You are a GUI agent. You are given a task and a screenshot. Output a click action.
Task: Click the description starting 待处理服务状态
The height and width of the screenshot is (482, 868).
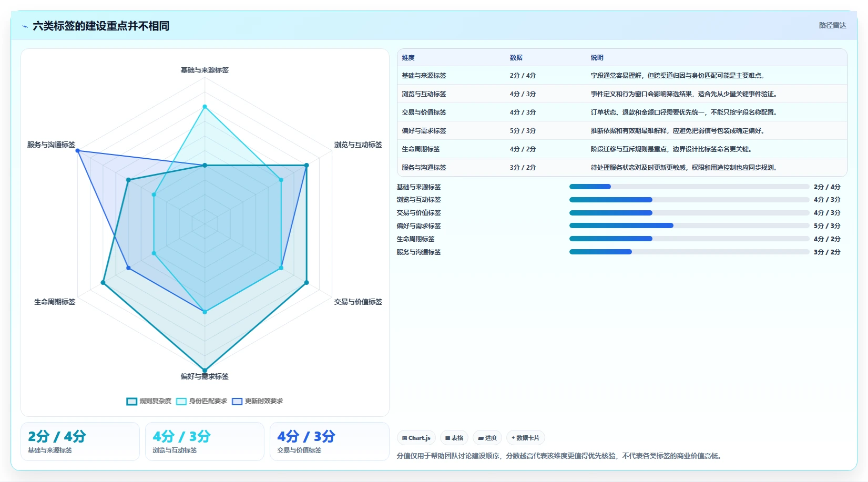(x=684, y=168)
